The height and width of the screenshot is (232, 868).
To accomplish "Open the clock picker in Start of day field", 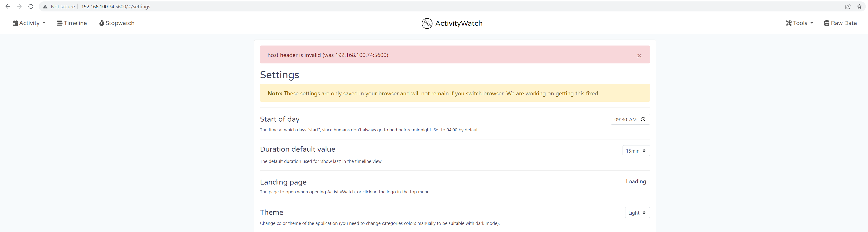I will (643, 119).
